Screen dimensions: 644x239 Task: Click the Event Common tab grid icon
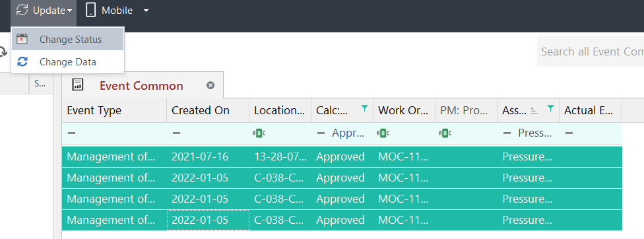coord(78,85)
